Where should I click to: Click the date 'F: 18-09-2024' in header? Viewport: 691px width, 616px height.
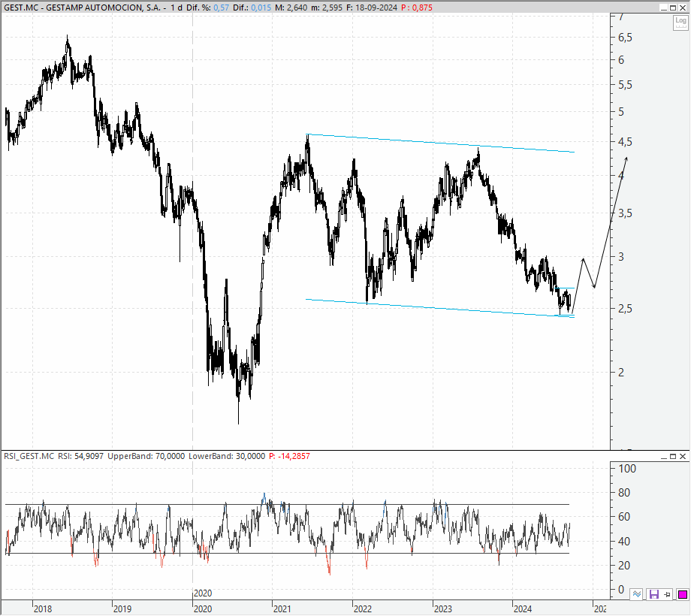[372, 8]
